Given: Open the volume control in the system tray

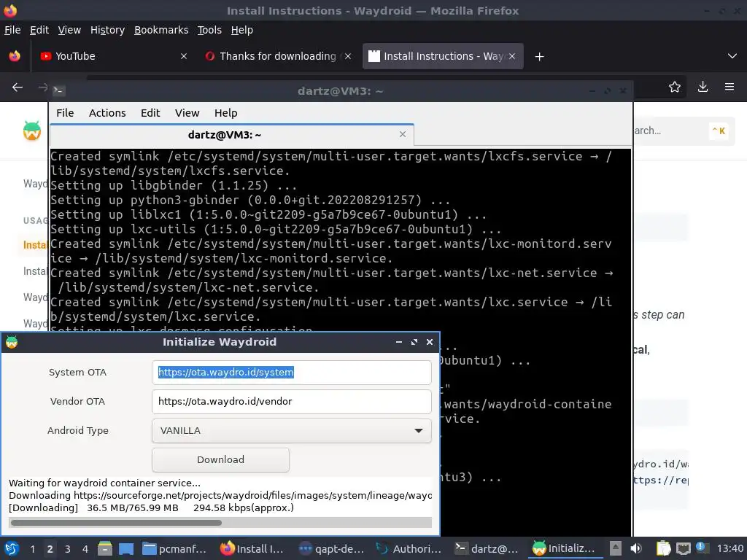Looking at the screenshot, I should [x=636, y=548].
